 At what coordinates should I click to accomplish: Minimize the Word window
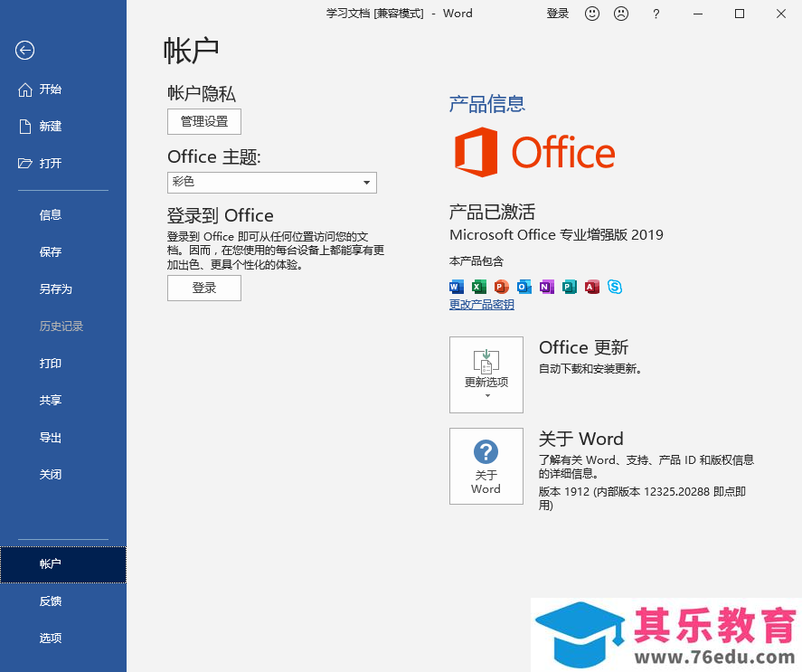pos(698,14)
